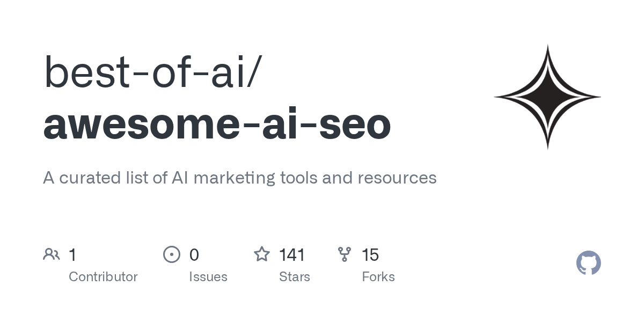
Task: Click the issues count number 0
Action: (194, 255)
